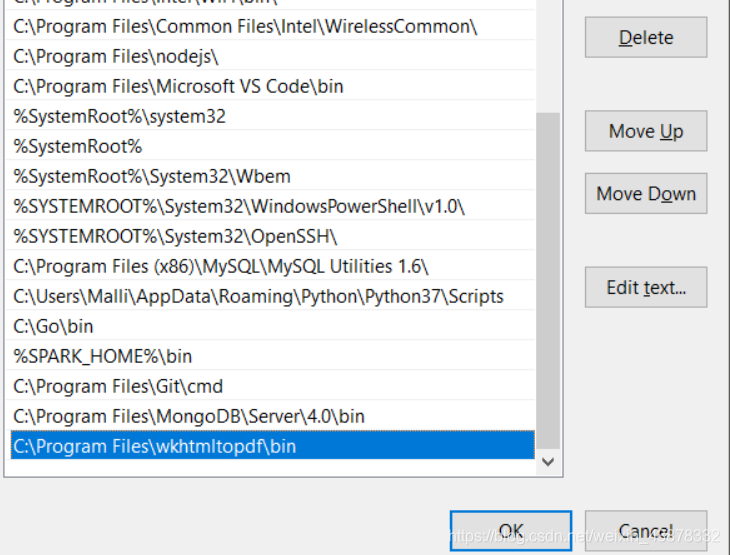Viewport: 730px width, 555px height.
Task: Click the Cancel button
Action: coord(646,531)
